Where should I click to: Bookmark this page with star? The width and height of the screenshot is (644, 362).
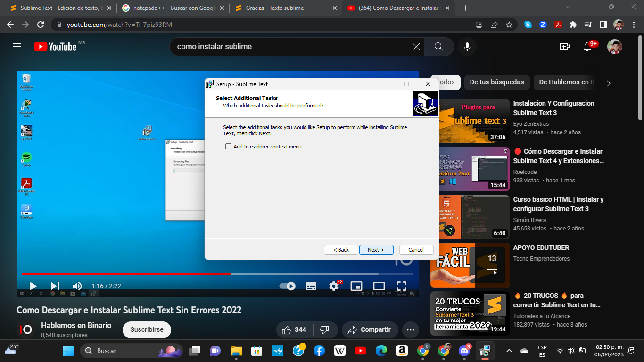tap(509, 25)
